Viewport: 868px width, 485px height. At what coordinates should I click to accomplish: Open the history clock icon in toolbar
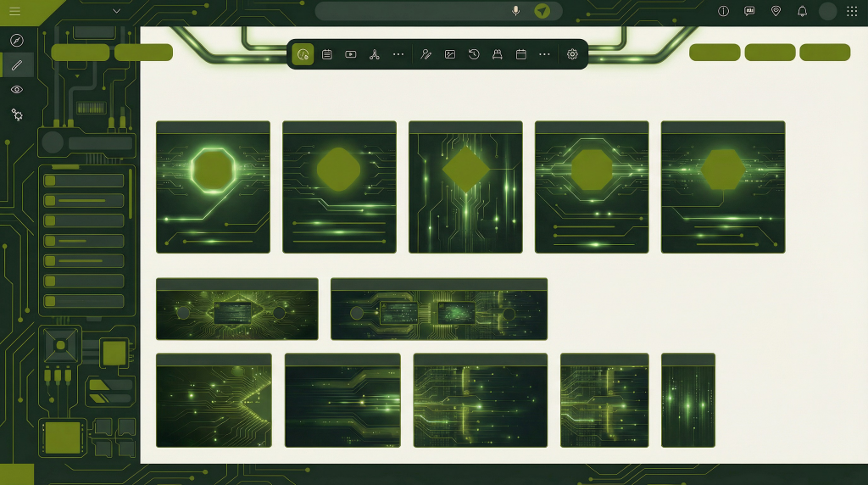pos(474,54)
